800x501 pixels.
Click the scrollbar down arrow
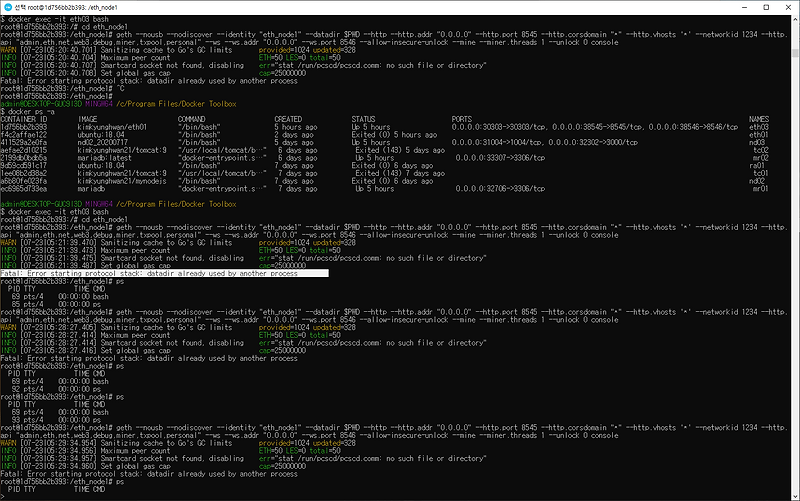(x=795, y=496)
